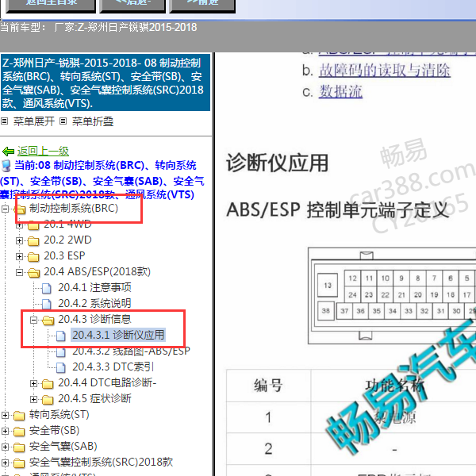Select 20.4 ABS/ESP(2018款) tree item
Screen dimensions: 476x476
(97, 271)
